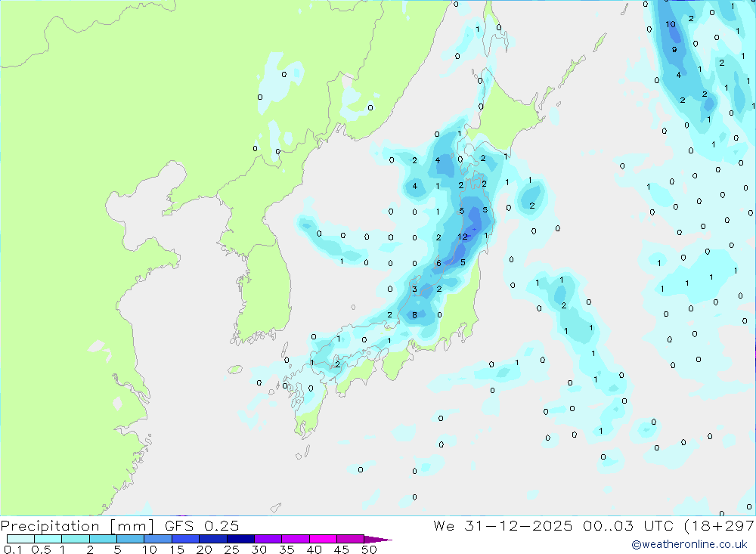Choose the 10–15 mm legend color swatch
756x554 pixels.
(x=158, y=539)
